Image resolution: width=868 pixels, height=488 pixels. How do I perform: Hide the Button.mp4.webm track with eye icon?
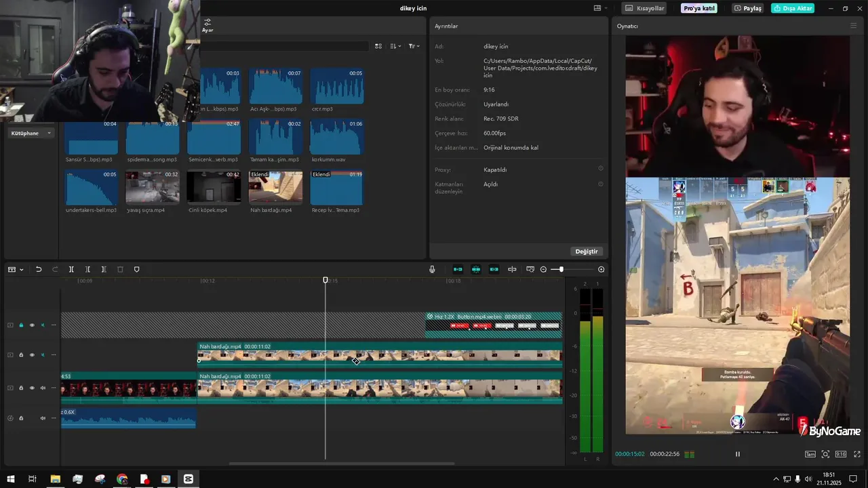coord(32,325)
